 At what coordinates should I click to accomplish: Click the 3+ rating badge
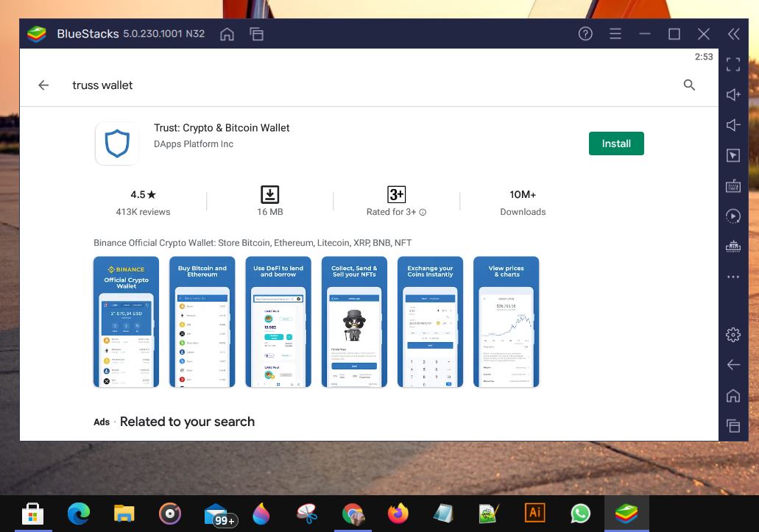pos(397,194)
